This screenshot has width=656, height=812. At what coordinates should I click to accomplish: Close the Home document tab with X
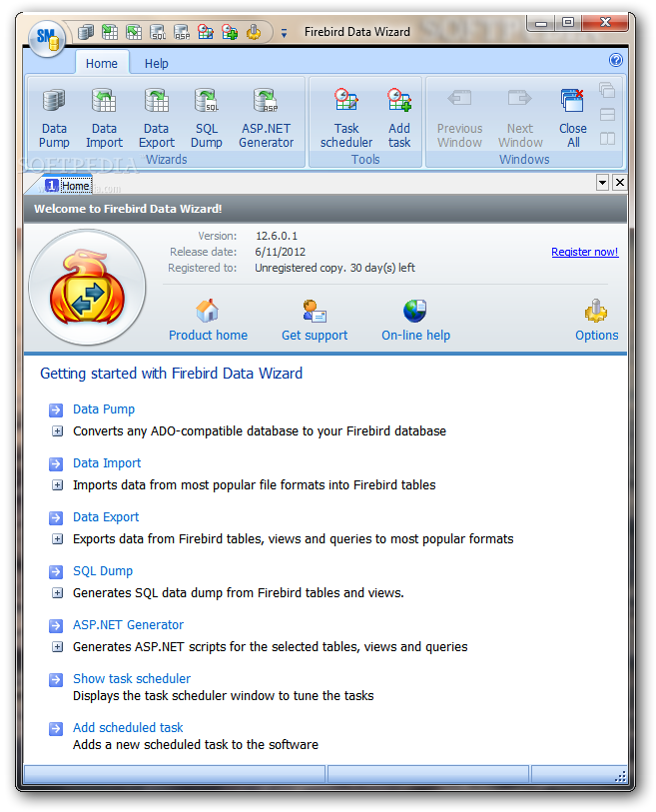(x=619, y=183)
